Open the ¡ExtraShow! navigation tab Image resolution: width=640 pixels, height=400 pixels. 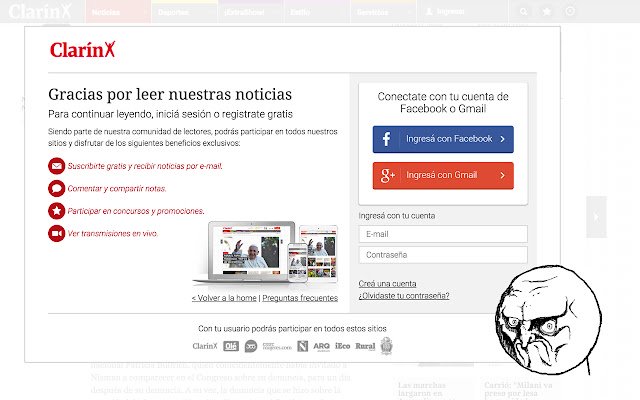coord(251,12)
